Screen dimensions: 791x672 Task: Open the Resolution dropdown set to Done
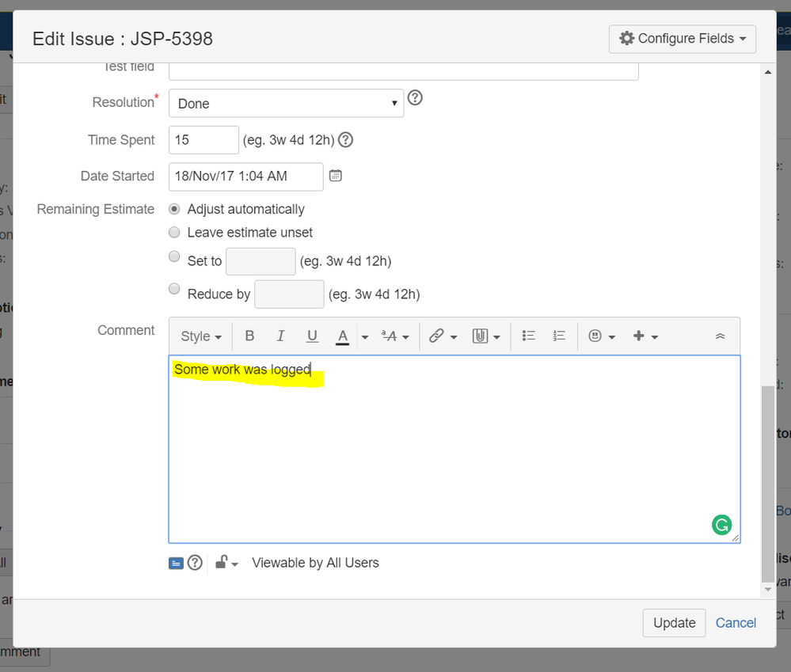[286, 104]
